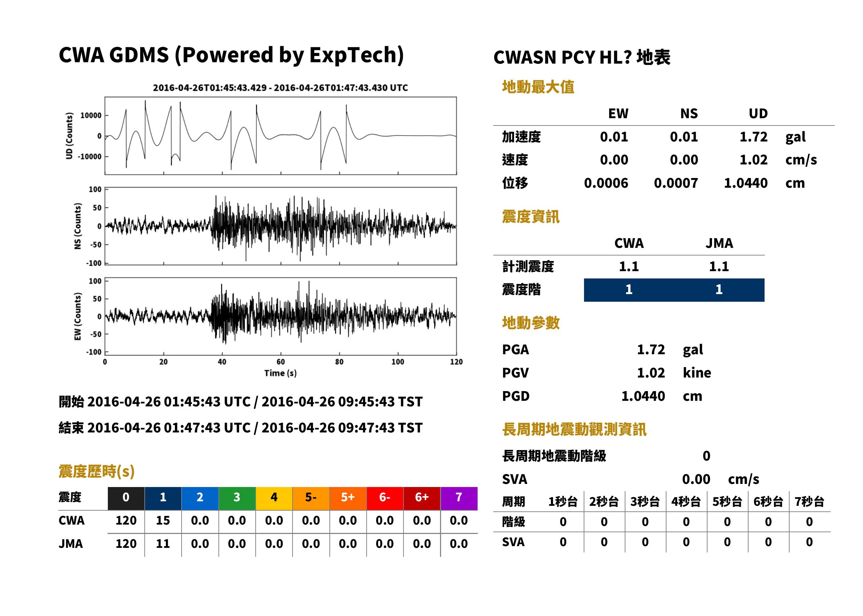Click the 震度歷時(s) section heading
This screenshot has width=863, height=616.
pos(97,471)
